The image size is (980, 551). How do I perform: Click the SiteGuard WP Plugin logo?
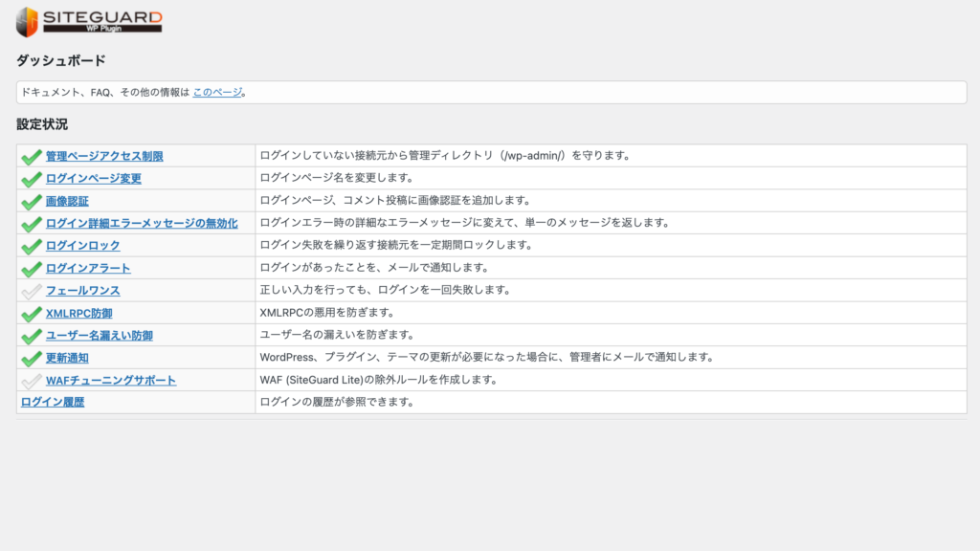(88, 21)
